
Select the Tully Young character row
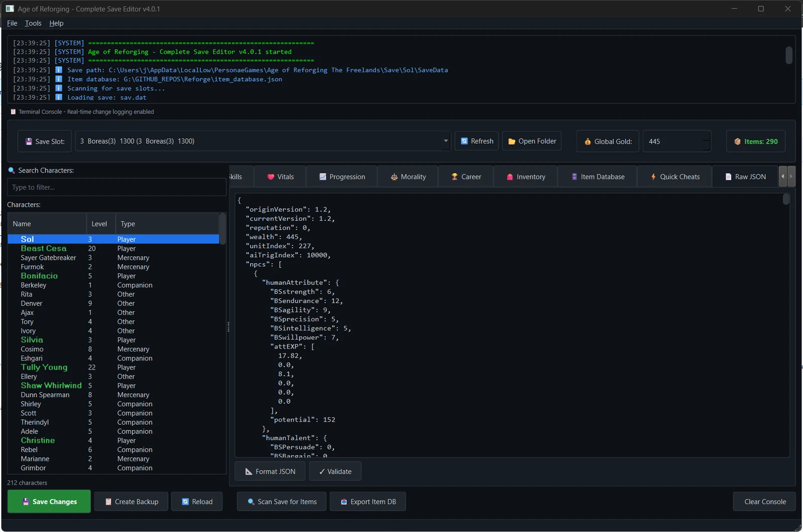pos(113,367)
